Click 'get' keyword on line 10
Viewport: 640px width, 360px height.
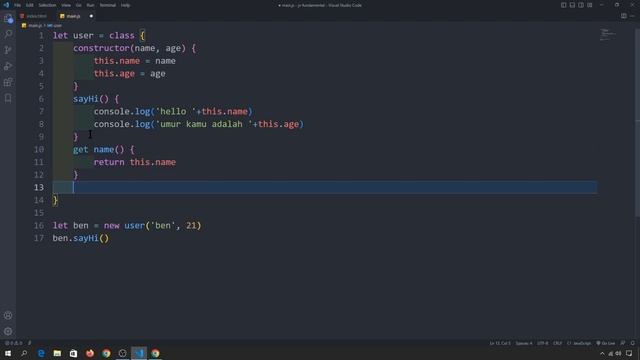point(80,149)
